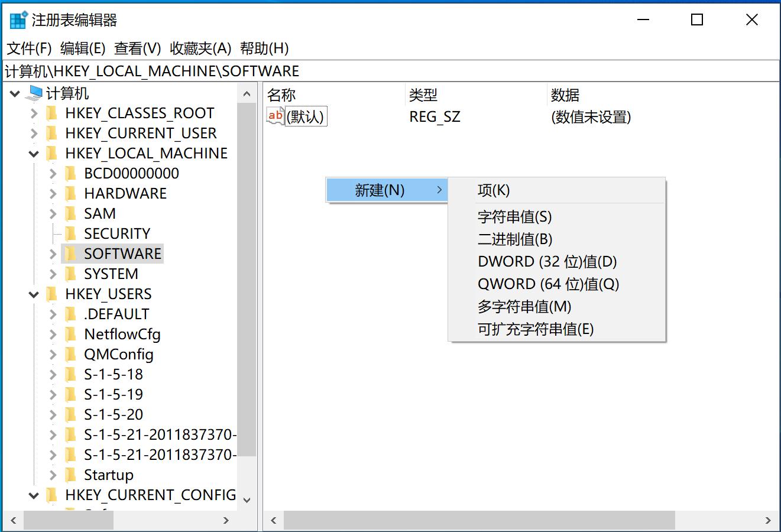Click the vertical scrollbar down arrow
The image size is (781, 532).
pos(247,499)
